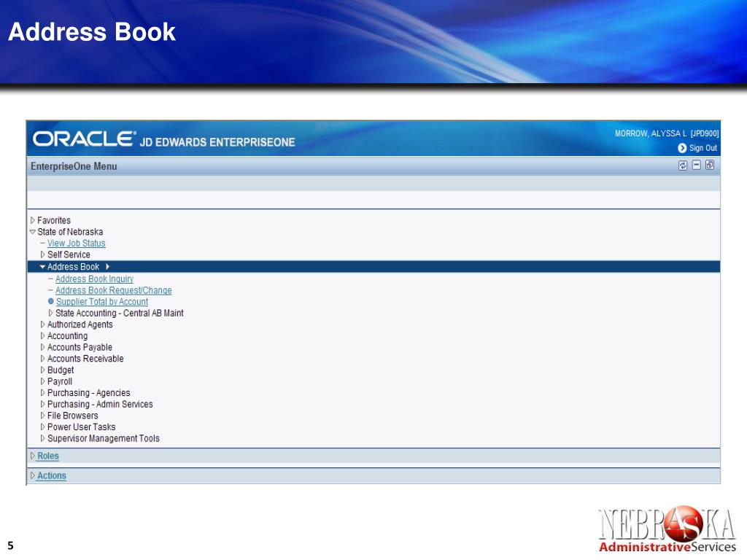Select the Purchasing - Agencies label
Image resolution: width=747 pixels, height=560 pixels.
[88, 393]
